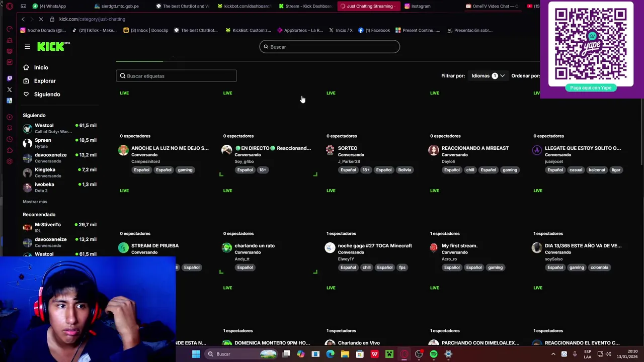644x362 pixels.
Task: Click the Buscar search field on Kick
Action: pyautogui.click(x=330, y=47)
